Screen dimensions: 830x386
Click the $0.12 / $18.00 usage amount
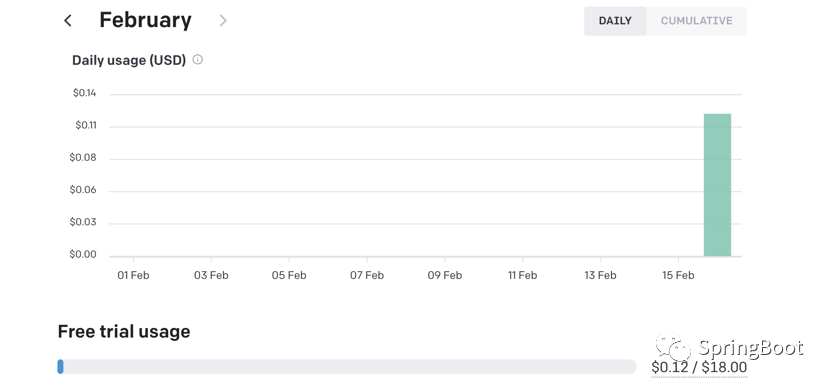pos(699,367)
